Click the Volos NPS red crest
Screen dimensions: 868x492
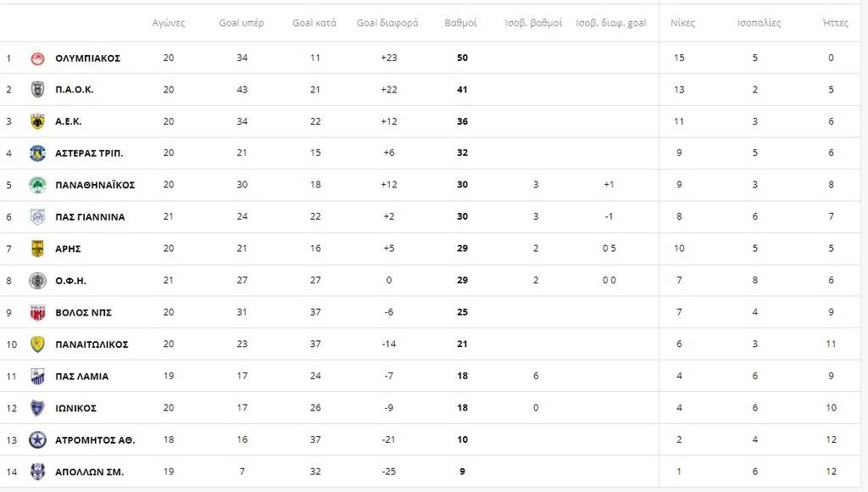[x=37, y=312]
